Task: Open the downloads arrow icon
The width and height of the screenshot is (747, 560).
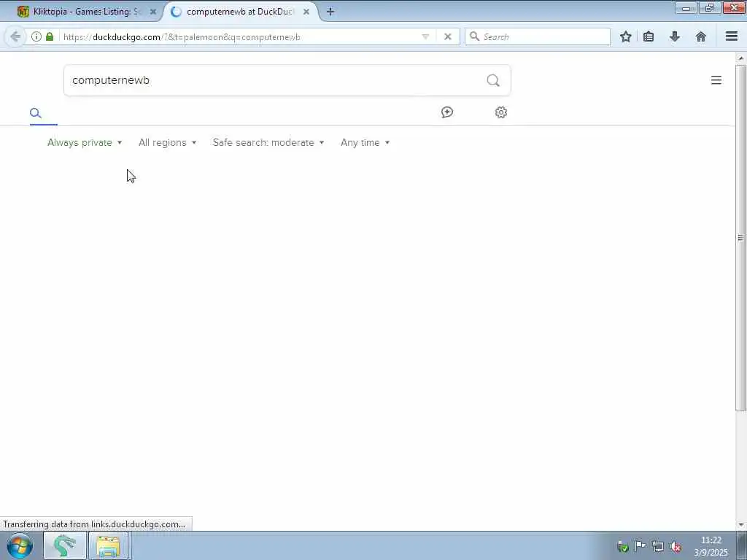Action: click(675, 36)
